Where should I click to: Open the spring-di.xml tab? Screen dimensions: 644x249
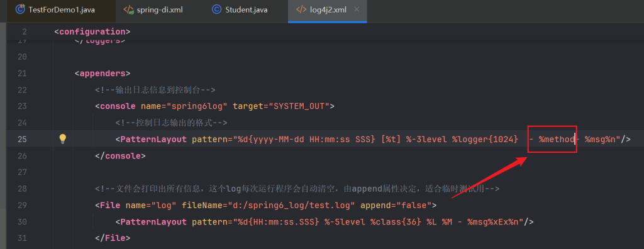coord(153,9)
